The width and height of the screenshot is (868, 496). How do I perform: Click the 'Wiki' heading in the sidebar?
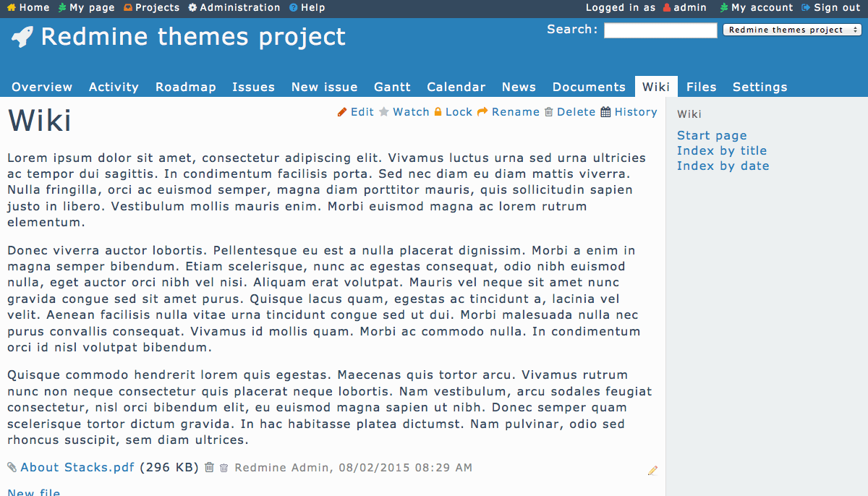pyautogui.click(x=689, y=114)
